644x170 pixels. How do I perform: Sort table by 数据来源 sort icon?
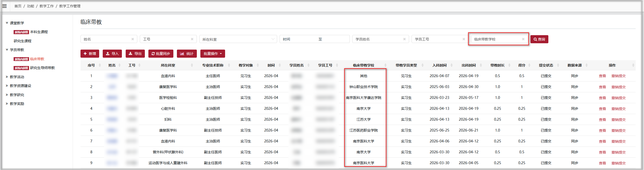click(586, 65)
